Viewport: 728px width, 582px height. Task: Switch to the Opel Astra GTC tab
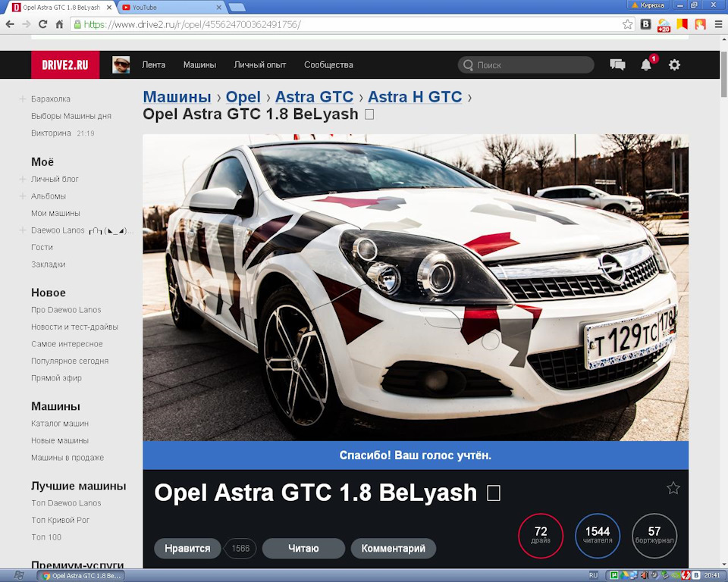tap(61, 8)
